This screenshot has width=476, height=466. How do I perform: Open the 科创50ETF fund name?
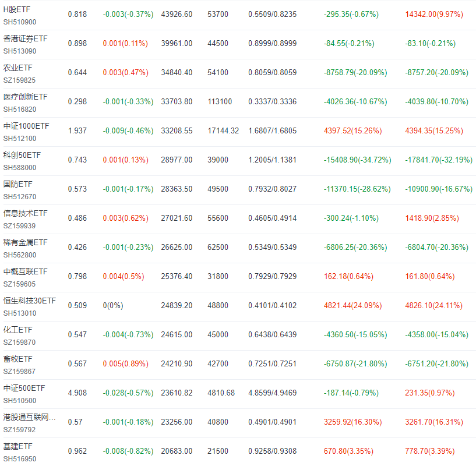coord(22,155)
